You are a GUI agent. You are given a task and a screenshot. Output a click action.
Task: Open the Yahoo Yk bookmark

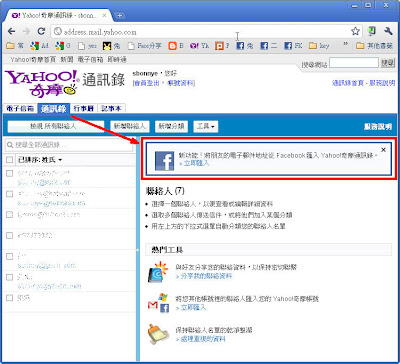pyautogui.click(x=200, y=46)
